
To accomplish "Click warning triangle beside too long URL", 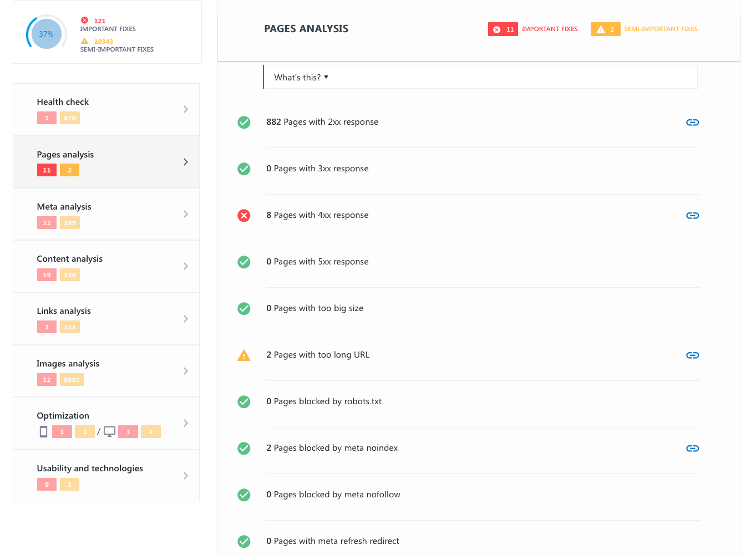I will tap(244, 355).
